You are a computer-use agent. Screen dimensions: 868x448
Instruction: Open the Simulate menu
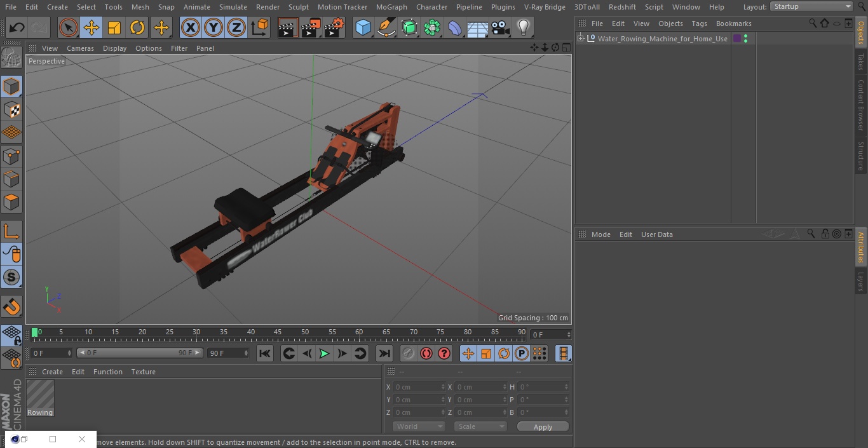click(x=233, y=7)
